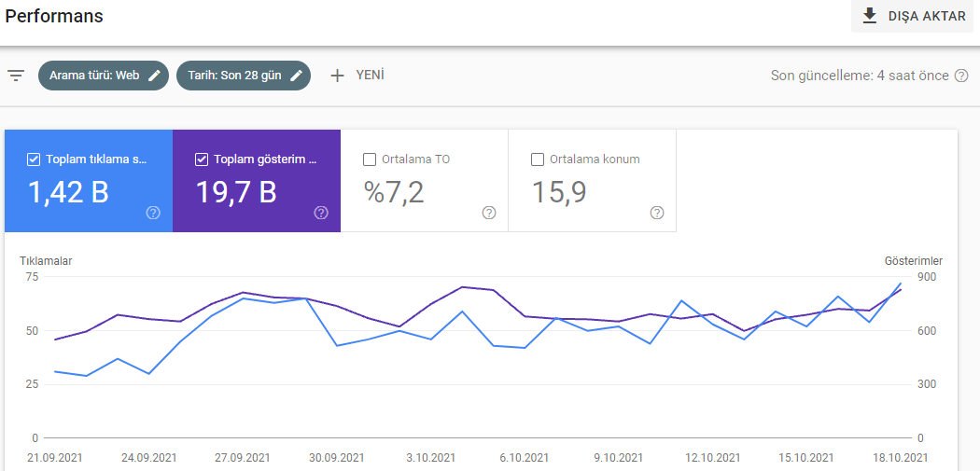Enable the Ortalama TO checkbox
The image size is (980, 471).
370,159
